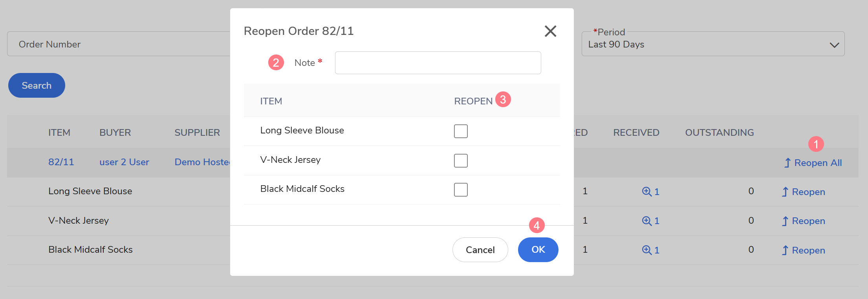Click Reopen arrow icon for Long Sleeve Blouse
This screenshot has width=868, height=299.
(785, 192)
